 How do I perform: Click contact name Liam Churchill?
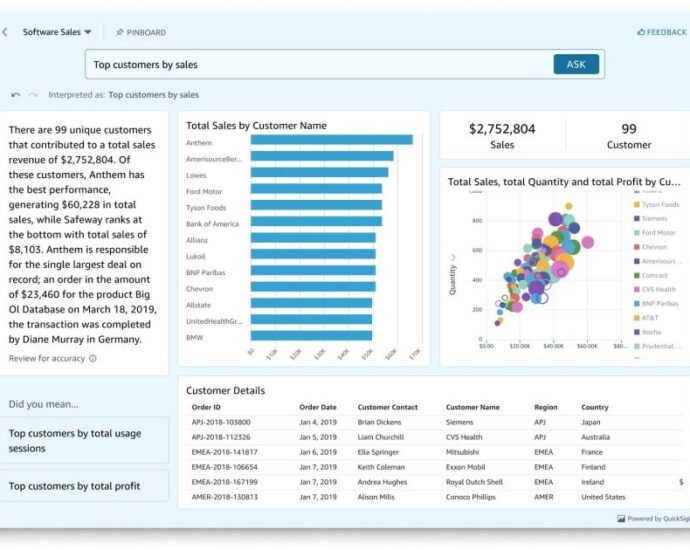pos(381,437)
